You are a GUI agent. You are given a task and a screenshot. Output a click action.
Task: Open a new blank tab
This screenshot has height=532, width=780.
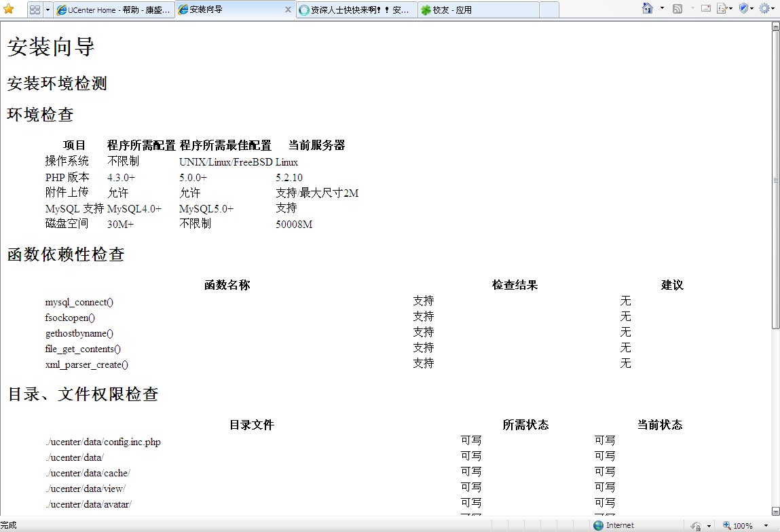coord(549,10)
